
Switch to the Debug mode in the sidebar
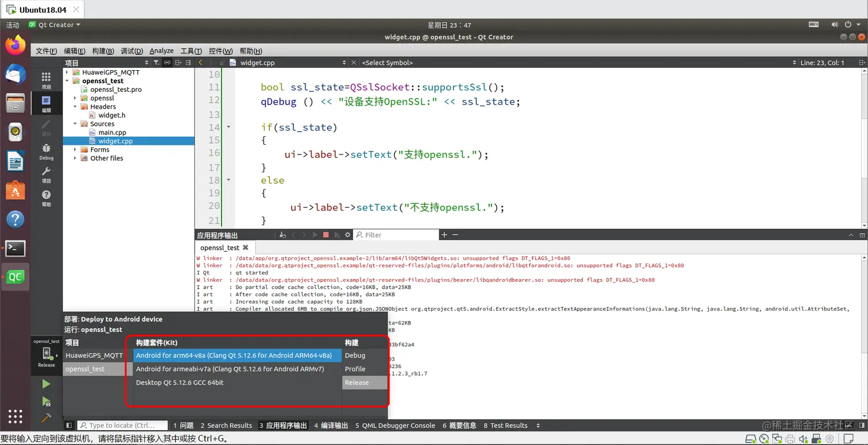(46, 151)
